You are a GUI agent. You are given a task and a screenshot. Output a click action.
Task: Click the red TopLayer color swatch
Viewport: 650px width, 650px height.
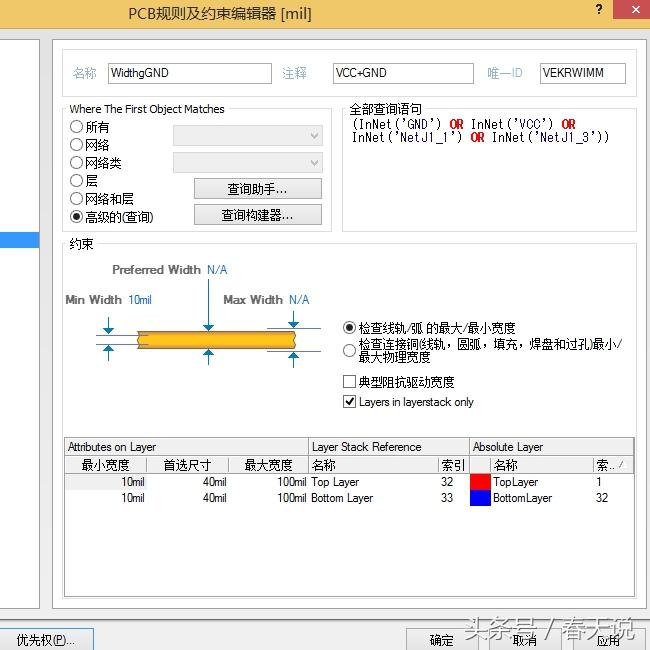coord(480,482)
